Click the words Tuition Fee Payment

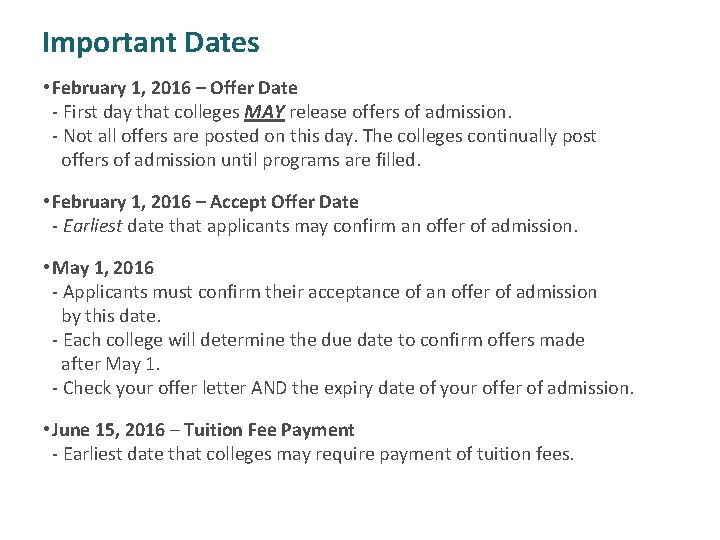click(x=269, y=430)
